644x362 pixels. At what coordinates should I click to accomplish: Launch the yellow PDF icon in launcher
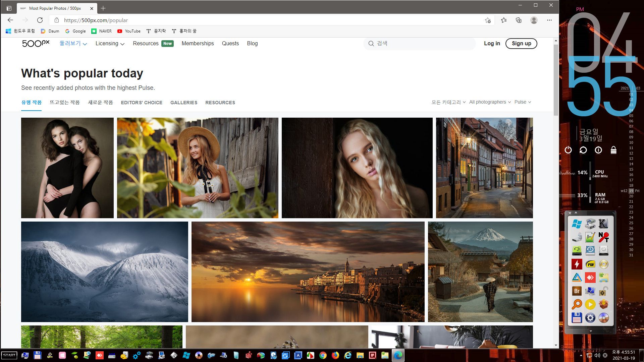(590, 264)
